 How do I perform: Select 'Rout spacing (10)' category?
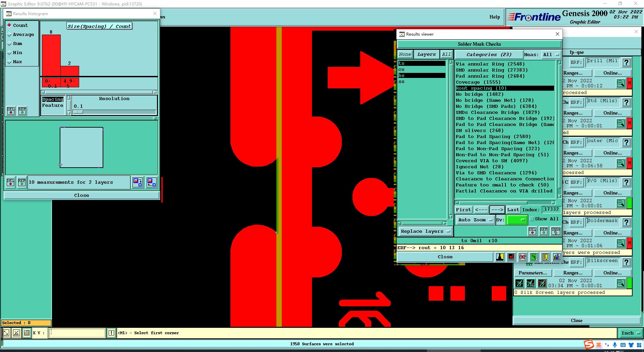[x=504, y=88]
